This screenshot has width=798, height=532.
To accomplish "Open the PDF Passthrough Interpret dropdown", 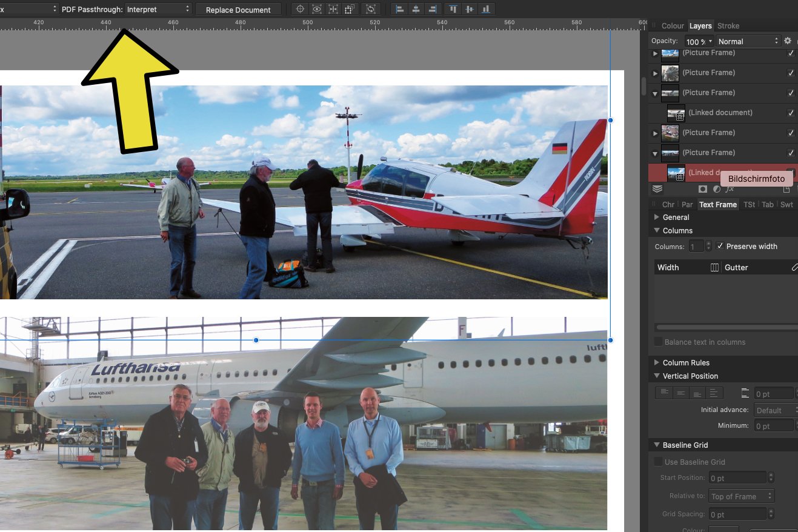I will [x=158, y=9].
